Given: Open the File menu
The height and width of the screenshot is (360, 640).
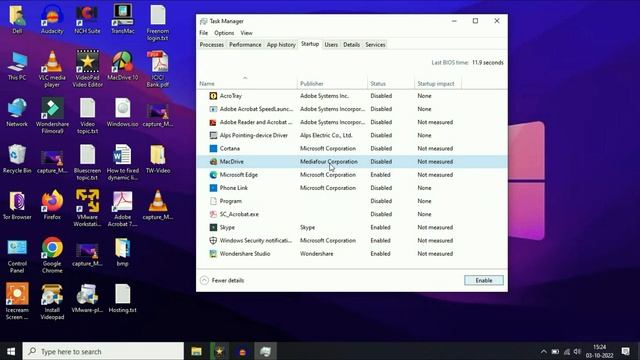Looking at the screenshot, I should tap(203, 33).
